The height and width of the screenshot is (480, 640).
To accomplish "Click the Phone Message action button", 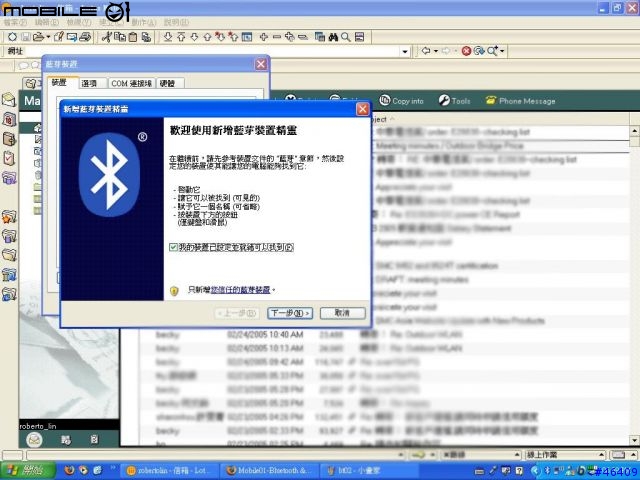I will [520, 101].
